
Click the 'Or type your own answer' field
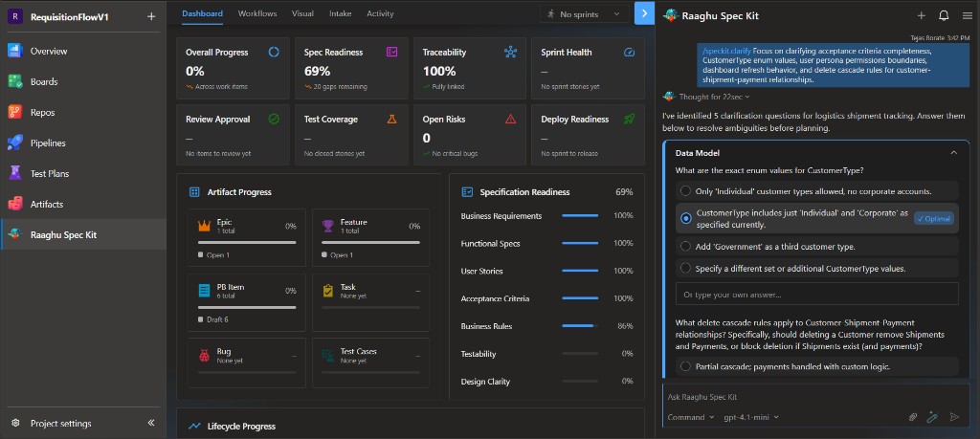[x=817, y=294]
